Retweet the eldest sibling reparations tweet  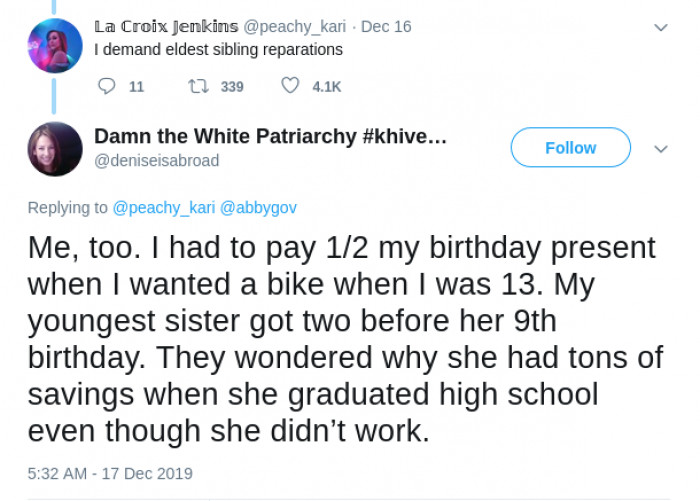click(198, 87)
